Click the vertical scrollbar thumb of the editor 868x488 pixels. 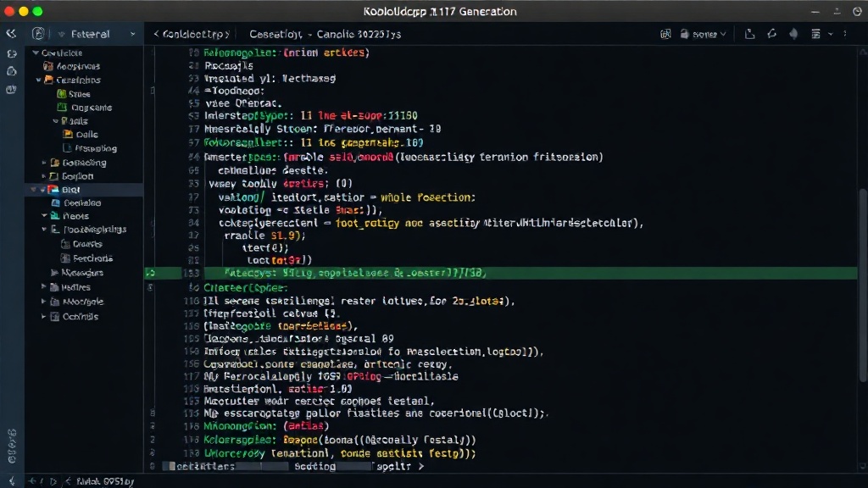click(x=863, y=285)
